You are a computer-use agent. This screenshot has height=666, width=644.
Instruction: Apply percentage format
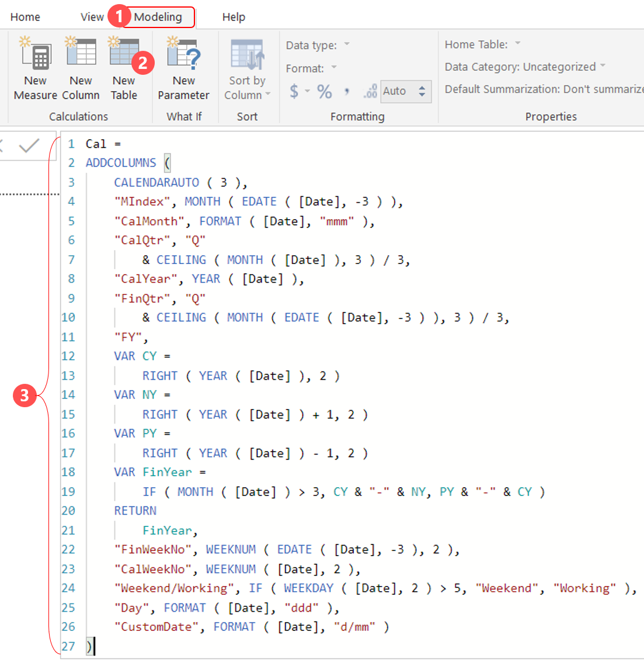pos(324,91)
